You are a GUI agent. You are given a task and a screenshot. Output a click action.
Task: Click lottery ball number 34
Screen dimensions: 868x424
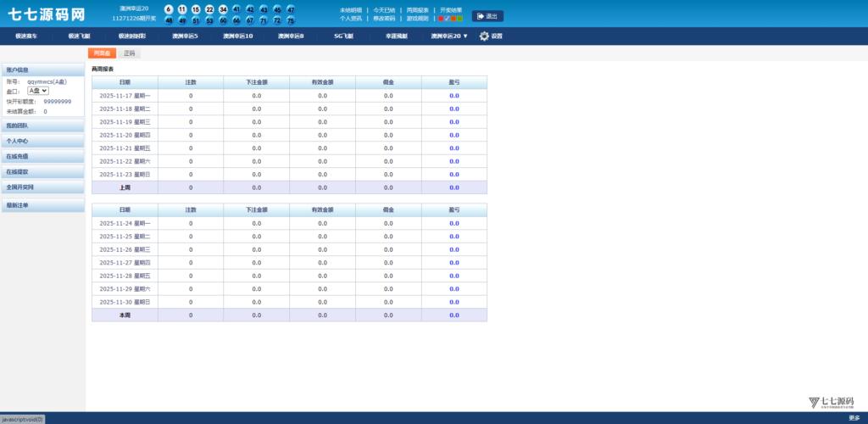pyautogui.click(x=236, y=9)
